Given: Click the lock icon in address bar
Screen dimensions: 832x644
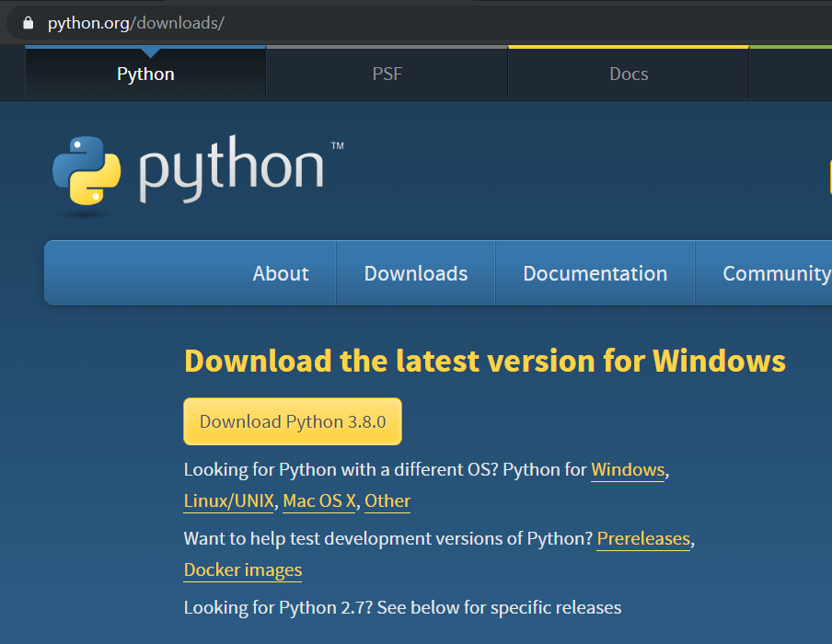Looking at the screenshot, I should (29, 23).
